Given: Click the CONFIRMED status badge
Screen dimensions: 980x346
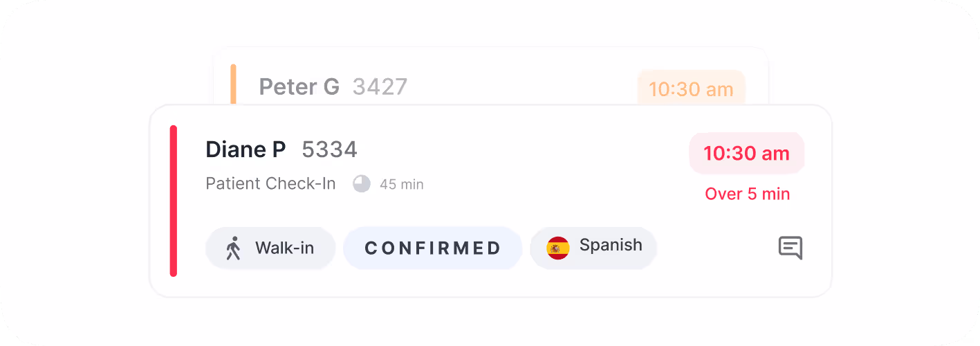Looking at the screenshot, I should click(432, 248).
